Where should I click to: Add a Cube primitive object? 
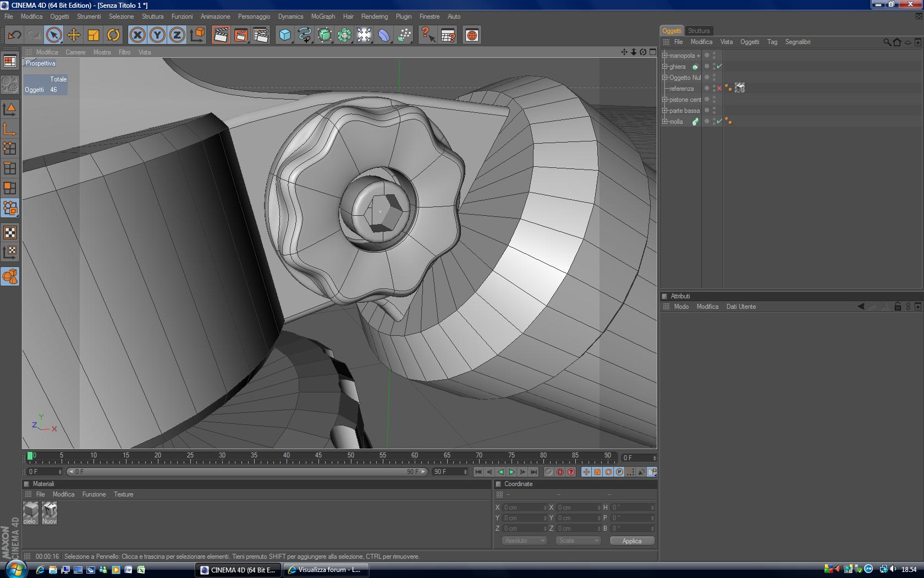click(x=284, y=35)
